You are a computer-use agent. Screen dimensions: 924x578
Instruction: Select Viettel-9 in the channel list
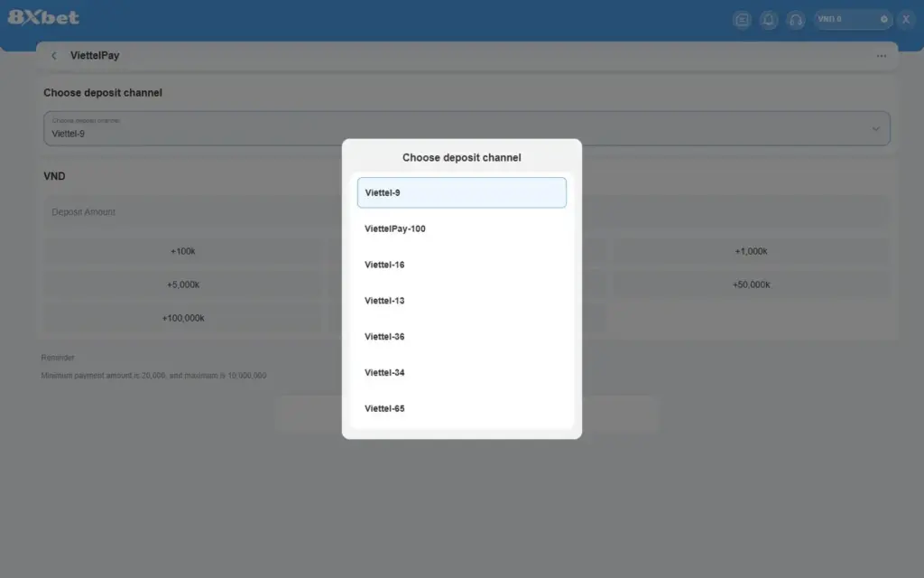point(461,192)
